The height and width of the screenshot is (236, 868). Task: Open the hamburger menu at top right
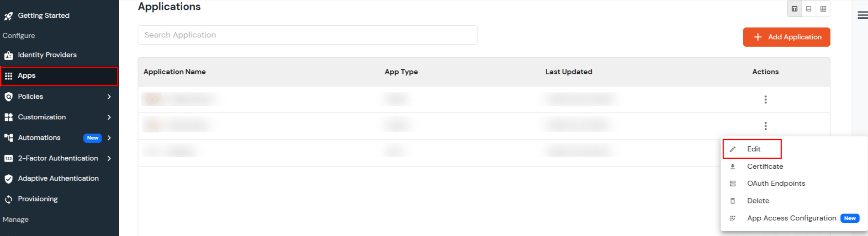[x=862, y=16]
